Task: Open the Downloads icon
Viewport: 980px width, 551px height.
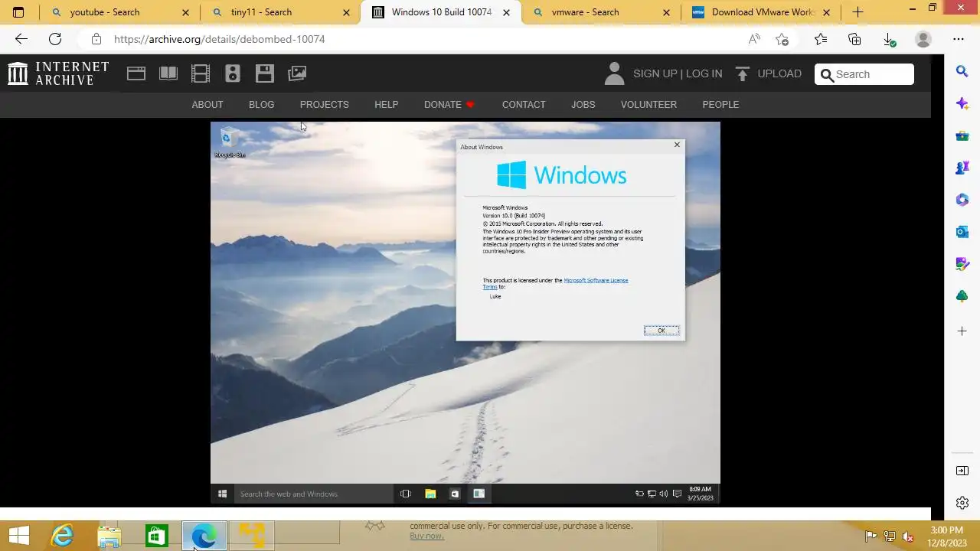Action: tap(888, 39)
